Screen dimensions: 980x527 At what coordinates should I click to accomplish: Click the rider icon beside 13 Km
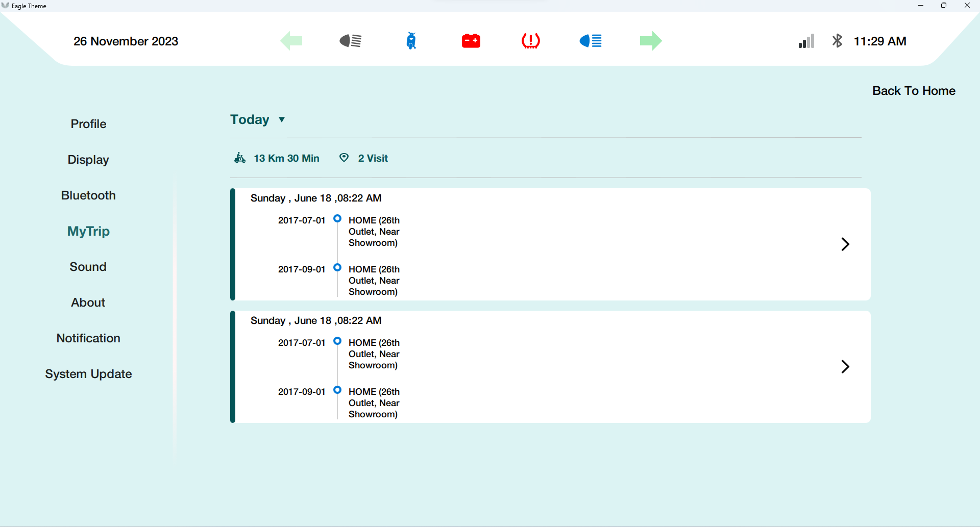point(240,158)
